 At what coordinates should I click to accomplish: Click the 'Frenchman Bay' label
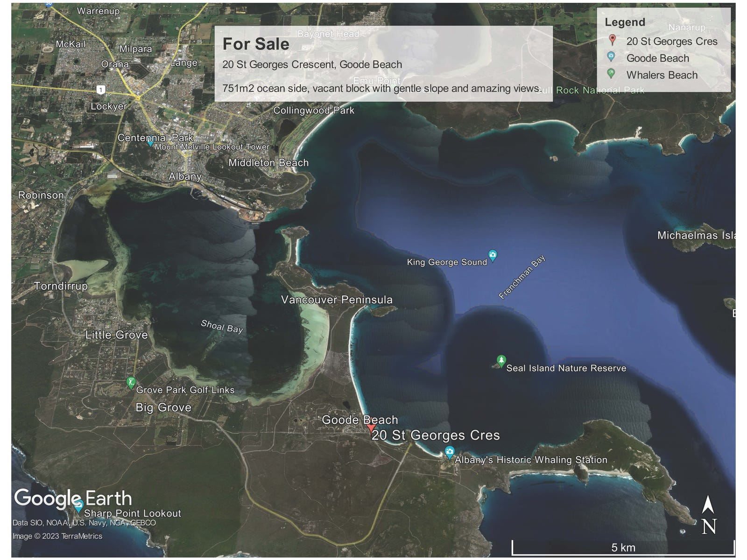522,277
